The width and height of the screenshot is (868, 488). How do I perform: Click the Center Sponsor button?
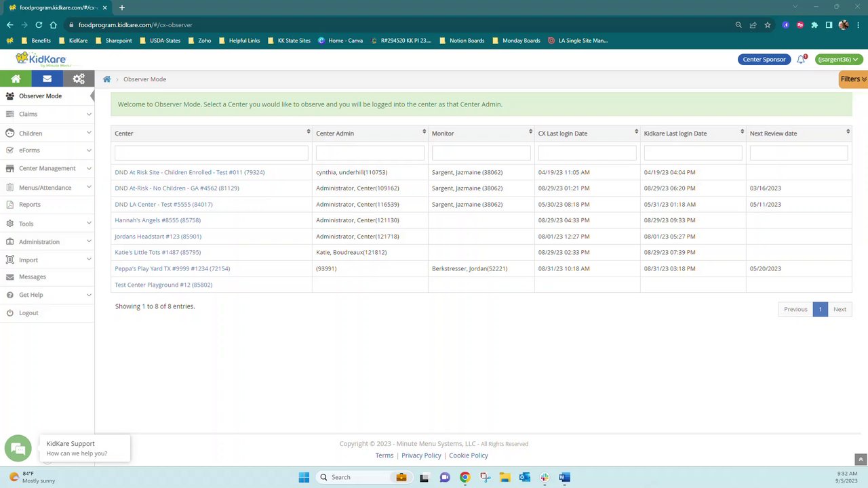pyautogui.click(x=764, y=60)
